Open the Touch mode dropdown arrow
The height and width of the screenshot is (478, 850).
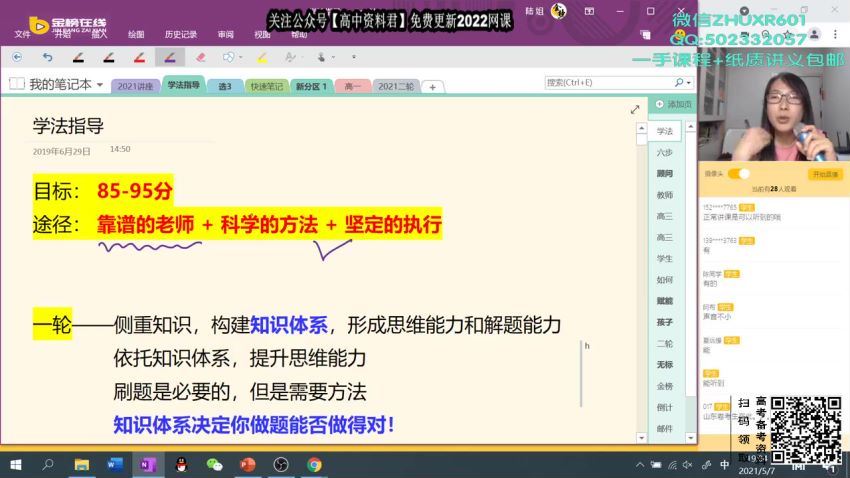[x=333, y=57]
